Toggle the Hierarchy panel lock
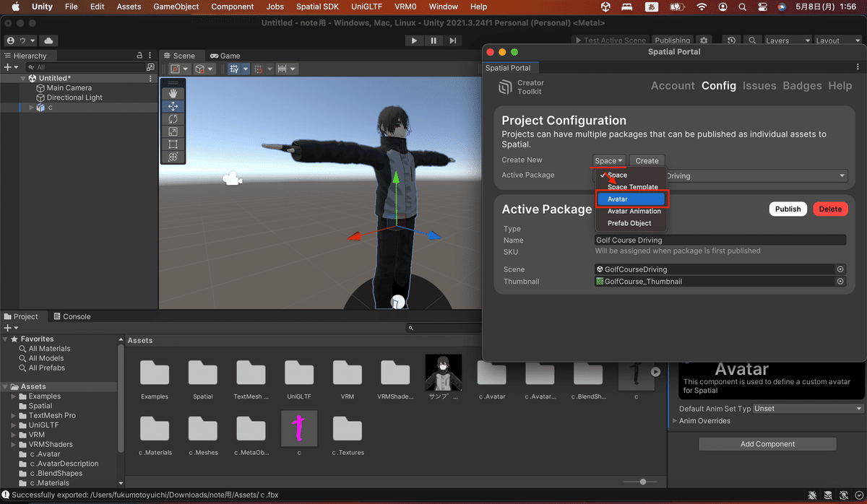The image size is (867, 504). point(139,56)
